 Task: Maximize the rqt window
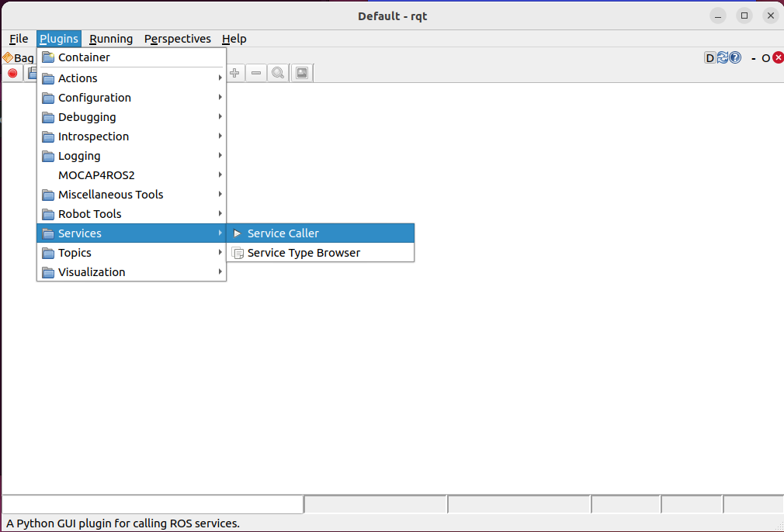click(x=744, y=16)
